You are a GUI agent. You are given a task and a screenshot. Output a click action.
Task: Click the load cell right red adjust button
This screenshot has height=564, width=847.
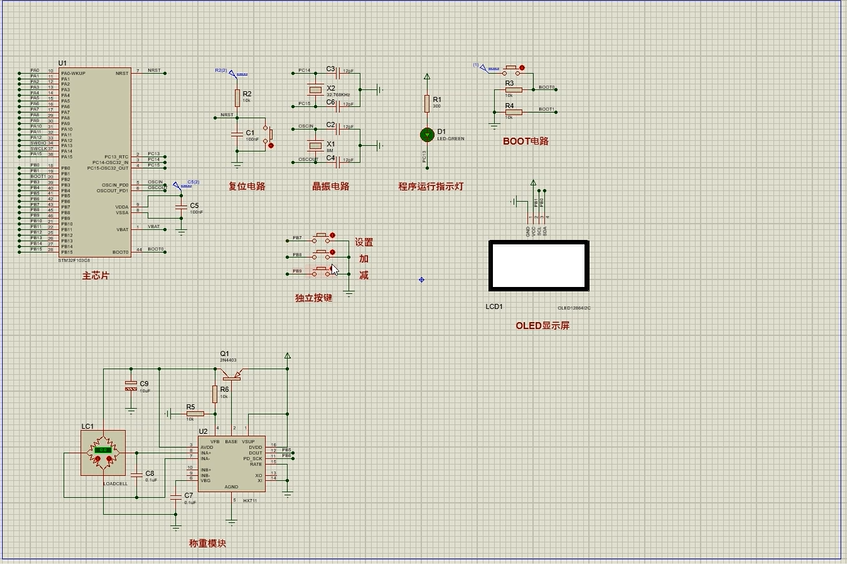point(109,459)
